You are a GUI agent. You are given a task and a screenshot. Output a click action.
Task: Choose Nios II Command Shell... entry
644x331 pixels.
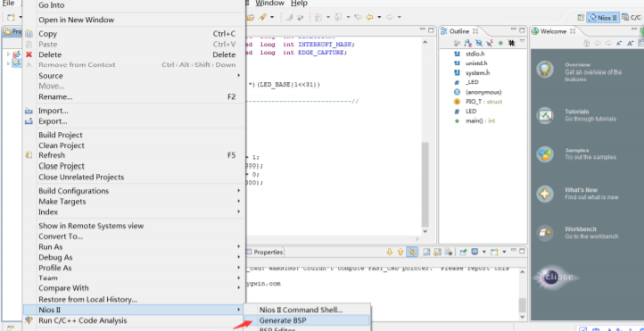307,310
